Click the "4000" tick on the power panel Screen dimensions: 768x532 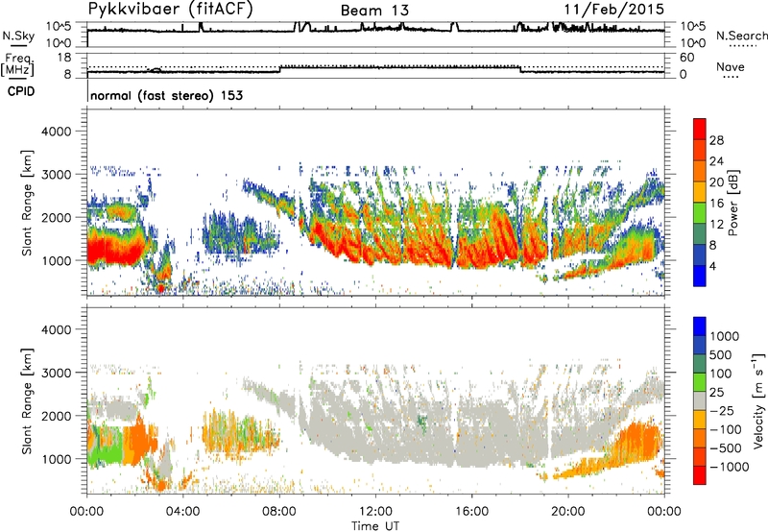(57, 132)
